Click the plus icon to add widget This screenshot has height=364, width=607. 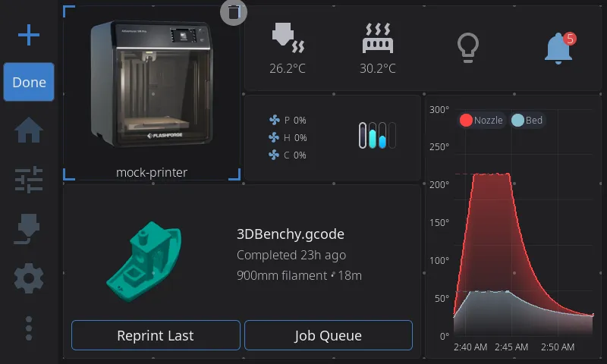coord(29,35)
